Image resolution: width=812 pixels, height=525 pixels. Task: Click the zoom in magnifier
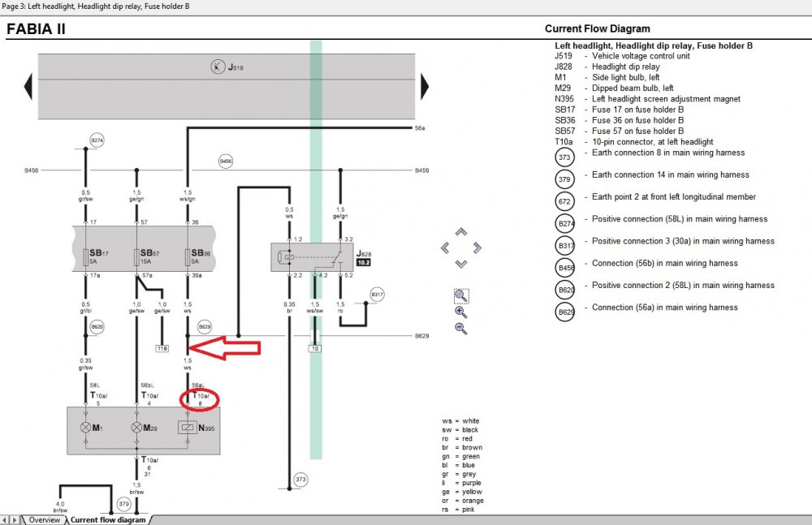461,312
